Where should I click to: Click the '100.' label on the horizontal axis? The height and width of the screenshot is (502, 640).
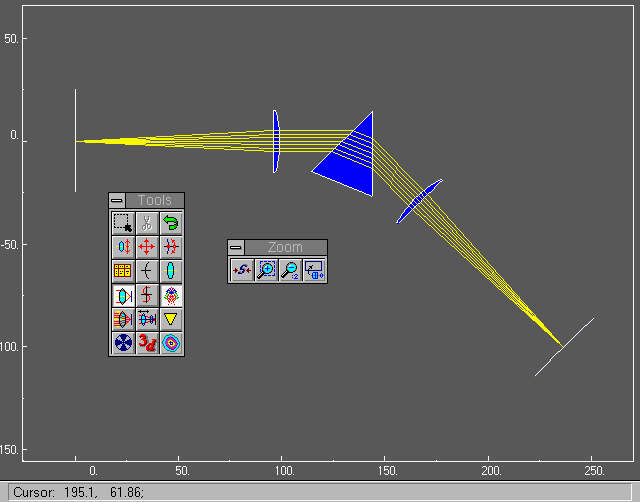(284, 471)
